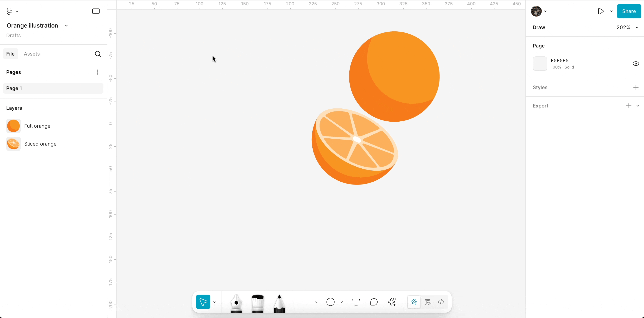Open the Figma main menu dropdown
Viewport: 644px width, 318px height.
(12, 11)
